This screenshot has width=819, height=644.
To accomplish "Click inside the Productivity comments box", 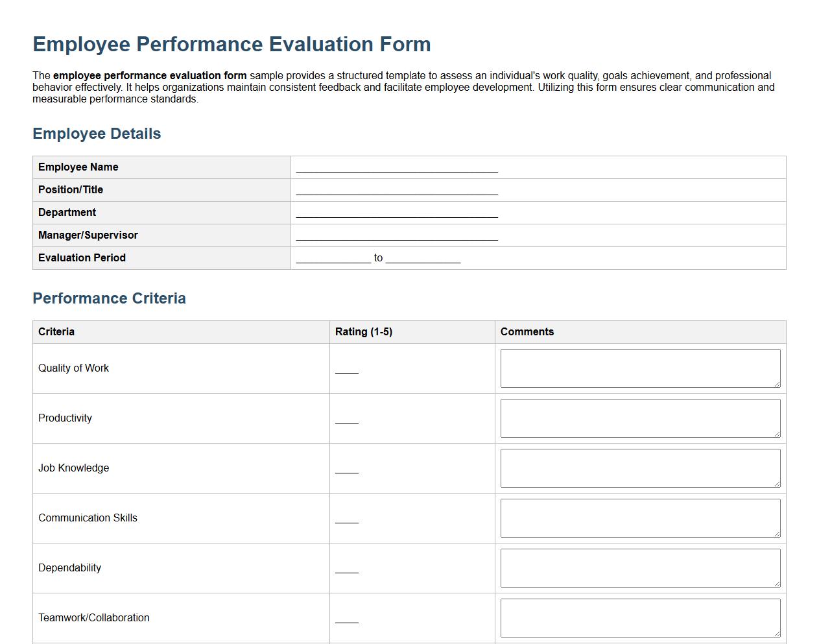I will point(640,418).
